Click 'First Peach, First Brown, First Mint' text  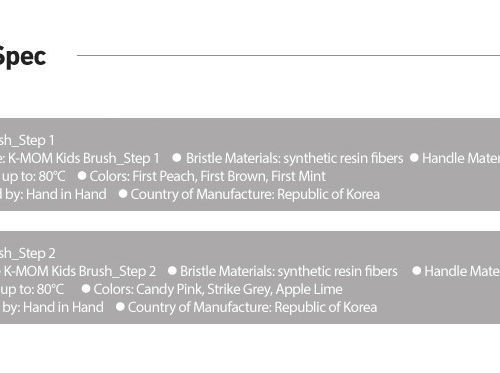pos(229,176)
